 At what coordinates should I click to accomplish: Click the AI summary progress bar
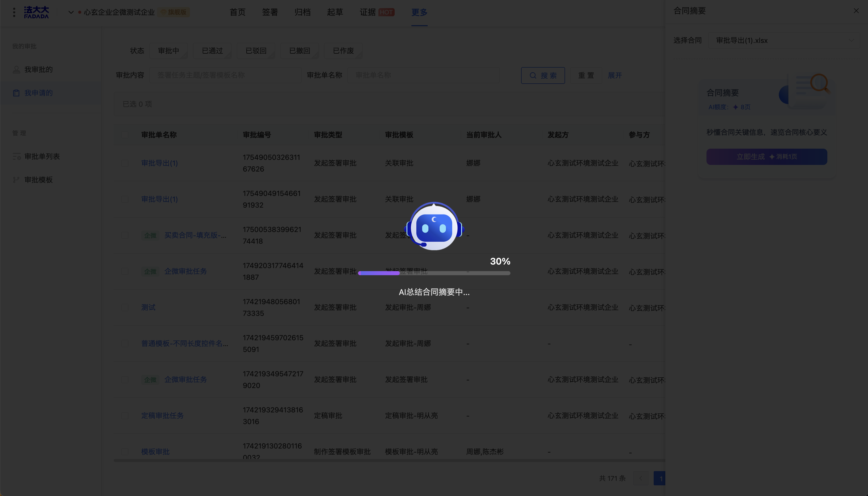(x=434, y=273)
